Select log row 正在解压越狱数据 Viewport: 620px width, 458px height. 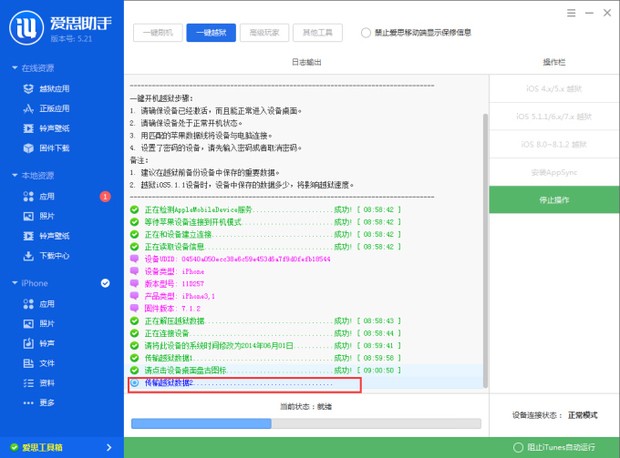click(x=265, y=321)
